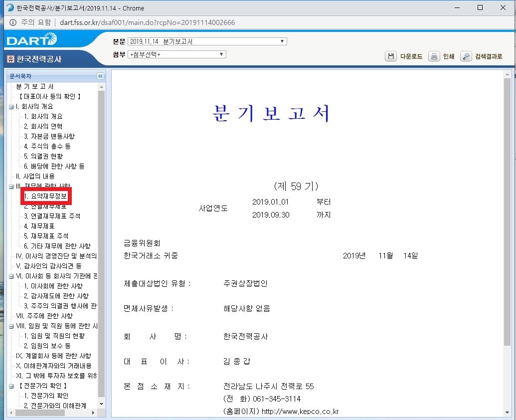This screenshot has width=516, height=420.
Task: Click the 분기보고서 document title
Action: point(271,113)
